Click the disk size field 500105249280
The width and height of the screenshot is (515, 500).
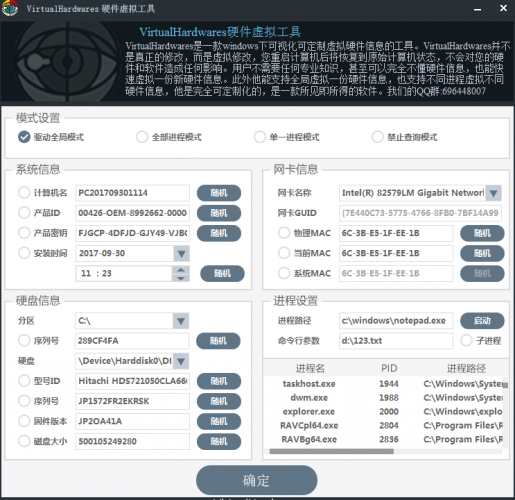(x=132, y=442)
